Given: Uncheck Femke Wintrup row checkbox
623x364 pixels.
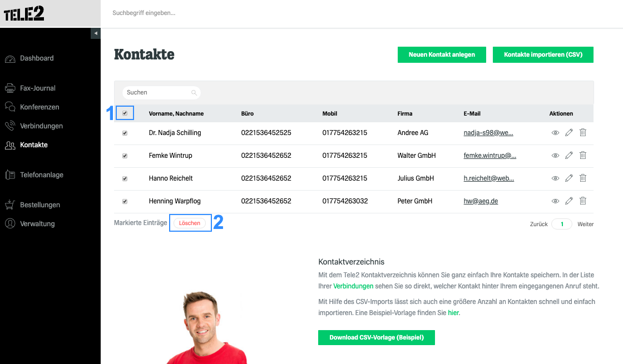Looking at the screenshot, I should point(125,156).
